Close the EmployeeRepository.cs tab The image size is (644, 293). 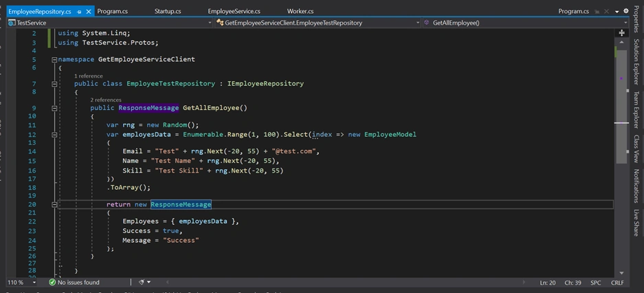87,12
